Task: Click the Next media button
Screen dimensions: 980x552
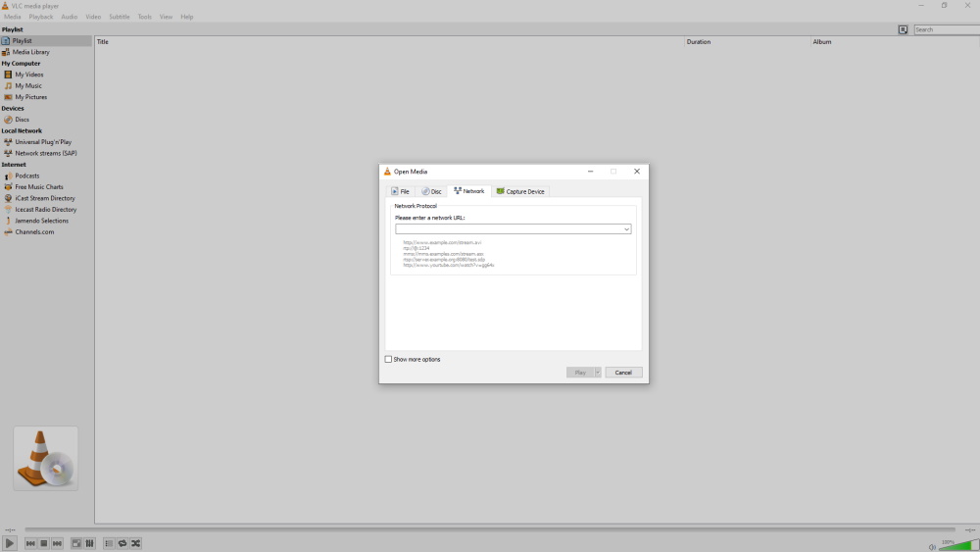Action: 57,543
